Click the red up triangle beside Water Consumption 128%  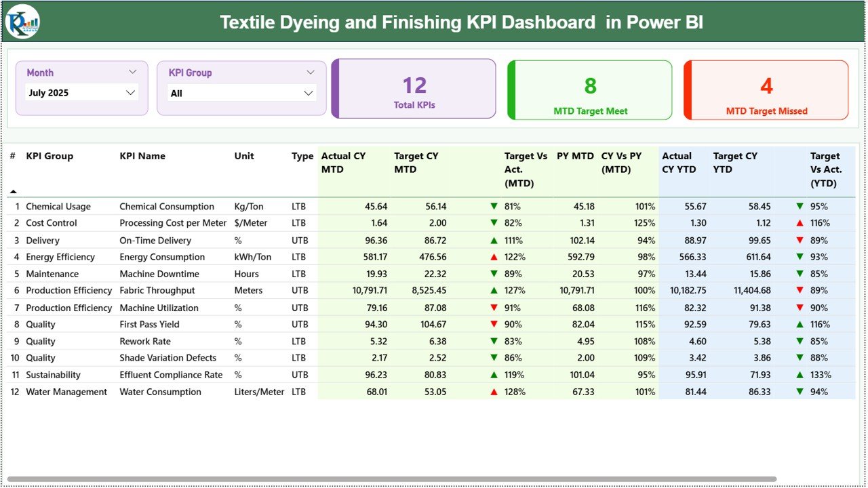pyautogui.click(x=494, y=391)
